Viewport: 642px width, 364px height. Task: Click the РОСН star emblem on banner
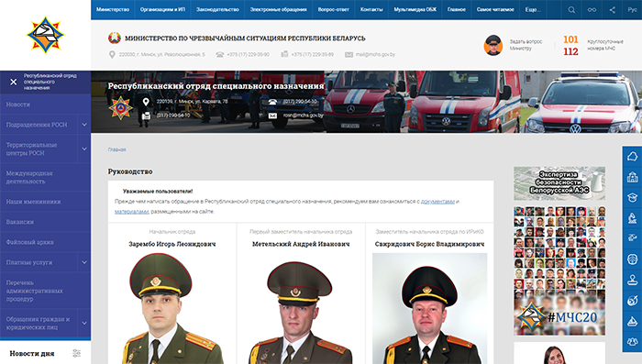coord(120,108)
